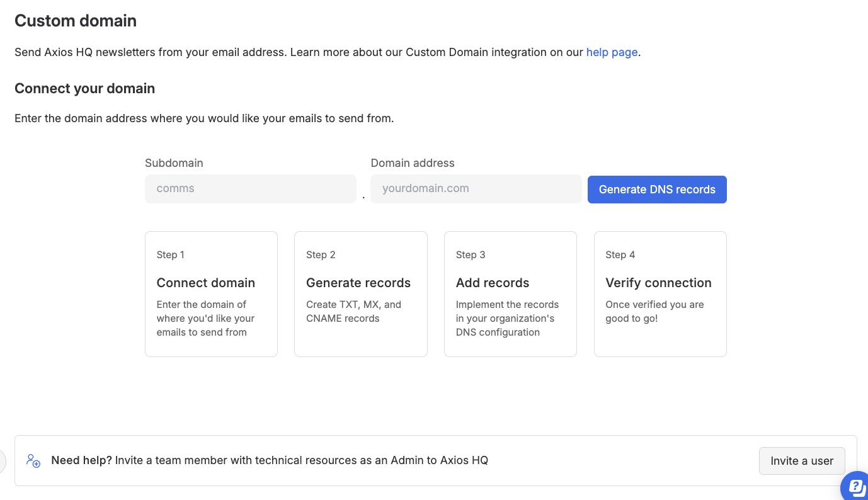868x500 pixels.
Task: Click the 'Need help?' banner text
Action: click(270, 460)
